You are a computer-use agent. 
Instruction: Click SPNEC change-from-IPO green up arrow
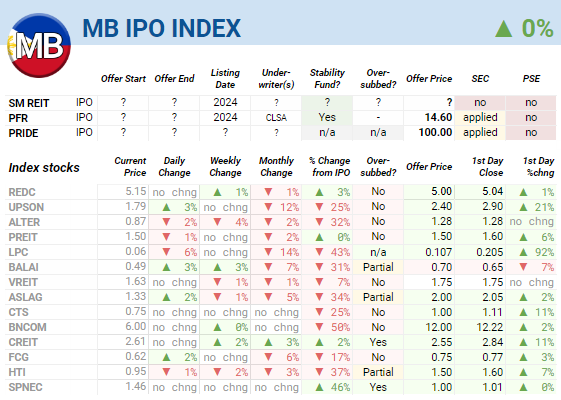point(319,388)
